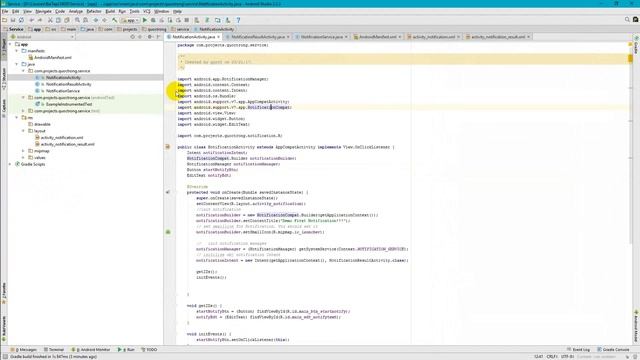Click the Save All toolbar icon
640x360 pixels.
point(13,20)
